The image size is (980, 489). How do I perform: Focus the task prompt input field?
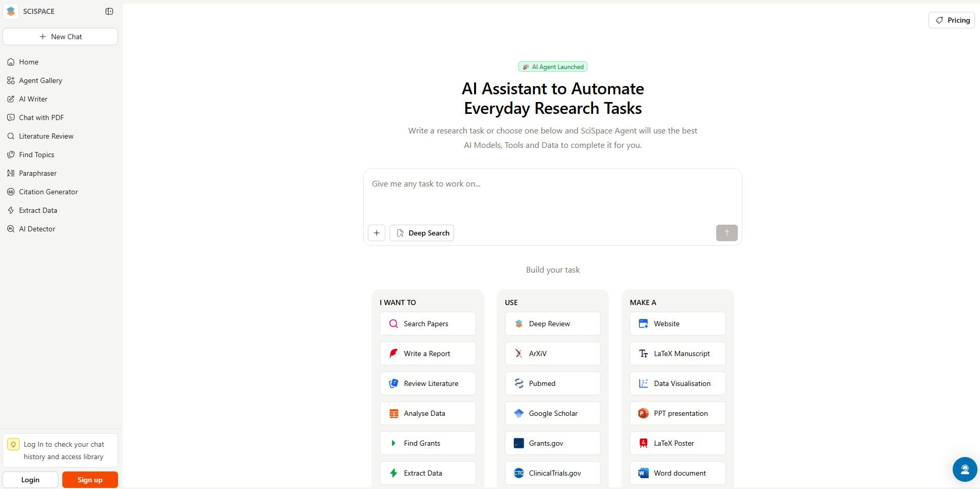click(552, 196)
